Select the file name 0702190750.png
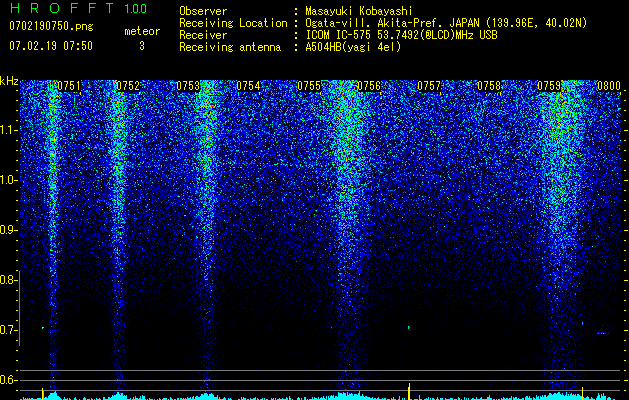The image size is (629, 400). [x=51, y=27]
